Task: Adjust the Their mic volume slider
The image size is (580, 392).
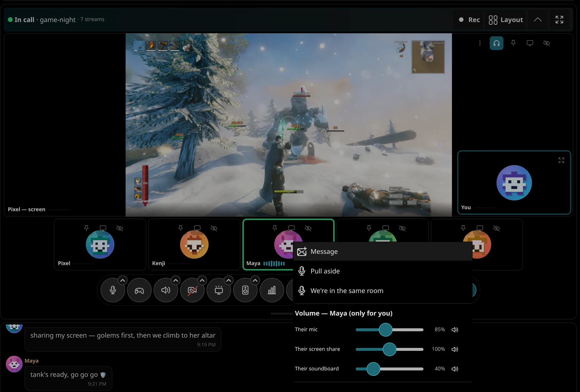Action: 389,330
